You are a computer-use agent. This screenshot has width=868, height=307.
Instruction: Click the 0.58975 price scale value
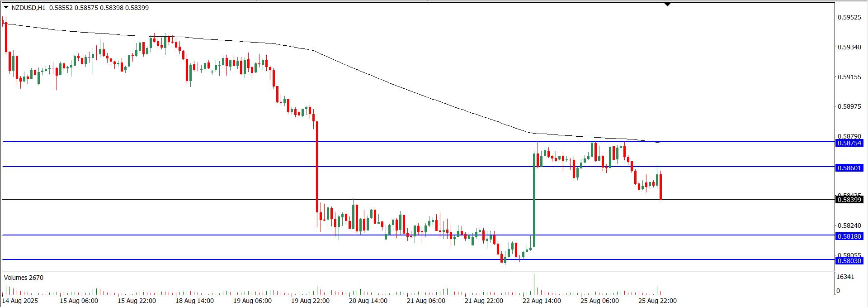(849, 107)
